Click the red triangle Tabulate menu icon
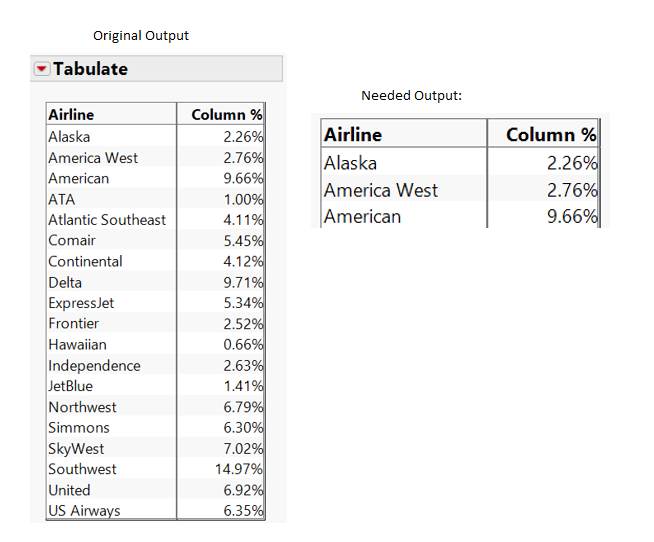The height and width of the screenshot is (542, 654). click(42, 69)
